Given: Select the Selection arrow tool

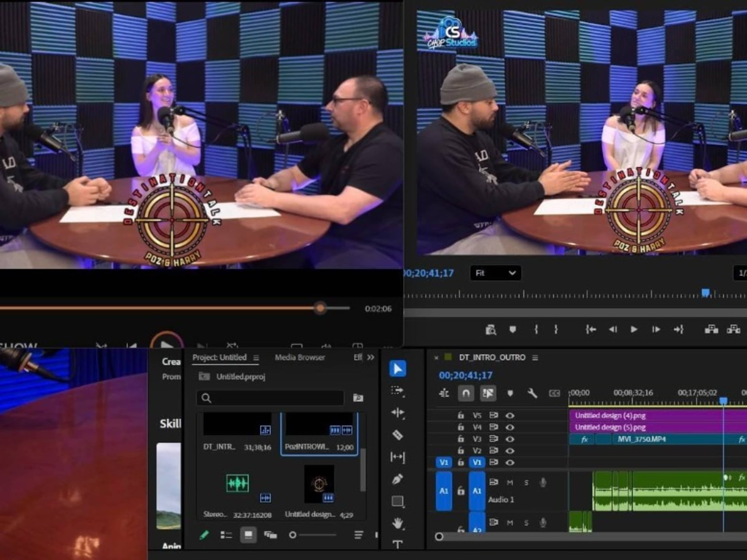Looking at the screenshot, I should (397, 369).
